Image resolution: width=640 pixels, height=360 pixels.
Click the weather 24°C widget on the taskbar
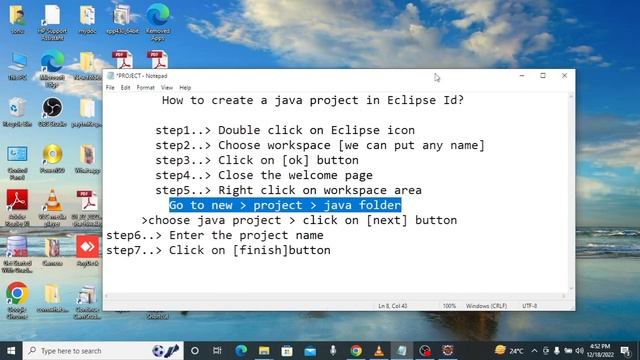(509, 351)
